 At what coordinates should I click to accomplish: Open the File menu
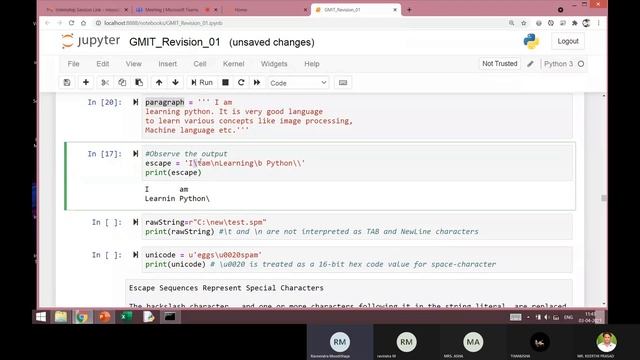pyautogui.click(x=73, y=64)
